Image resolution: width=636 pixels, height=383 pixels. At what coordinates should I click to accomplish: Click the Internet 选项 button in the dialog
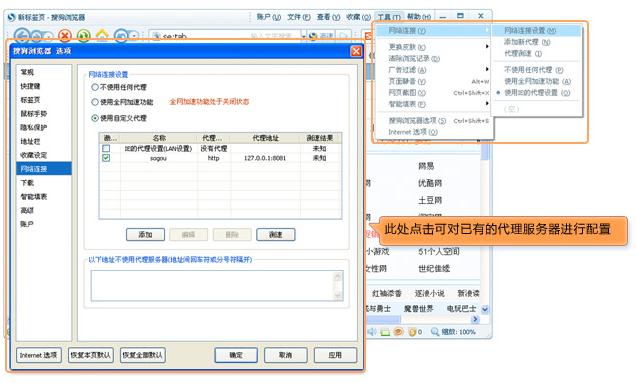(x=39, y=355)
